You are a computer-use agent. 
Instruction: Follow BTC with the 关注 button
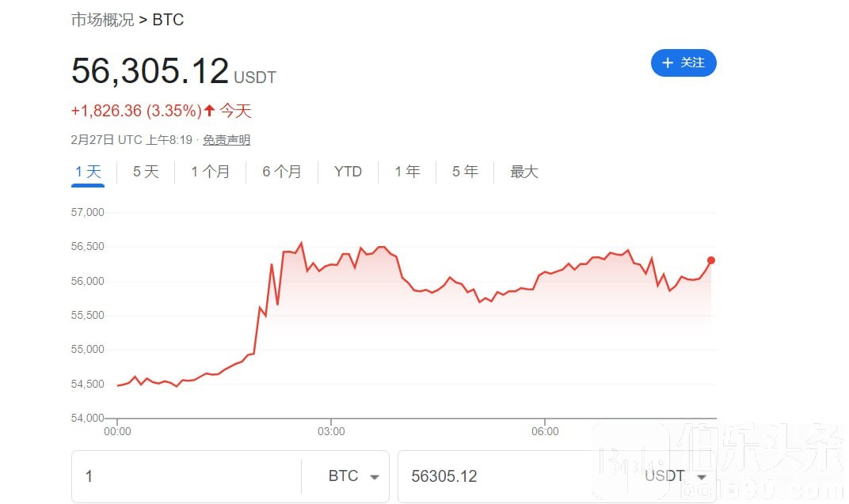(683, 63)
